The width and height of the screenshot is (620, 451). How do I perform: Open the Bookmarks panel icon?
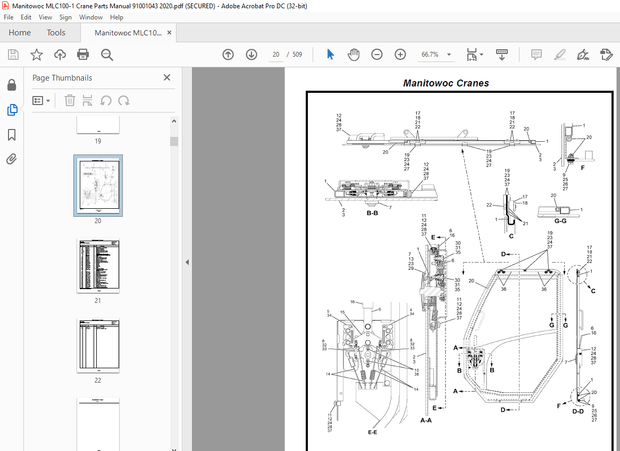pos(12,135)
